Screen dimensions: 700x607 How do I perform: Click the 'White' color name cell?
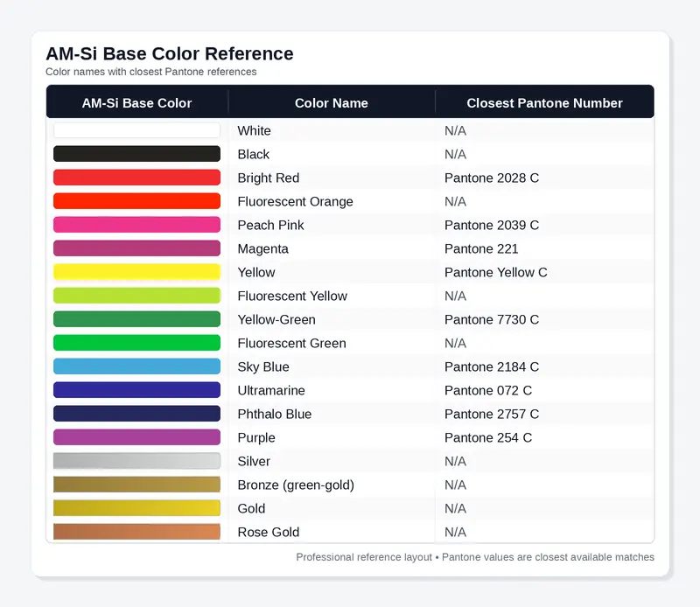point(254,131)
